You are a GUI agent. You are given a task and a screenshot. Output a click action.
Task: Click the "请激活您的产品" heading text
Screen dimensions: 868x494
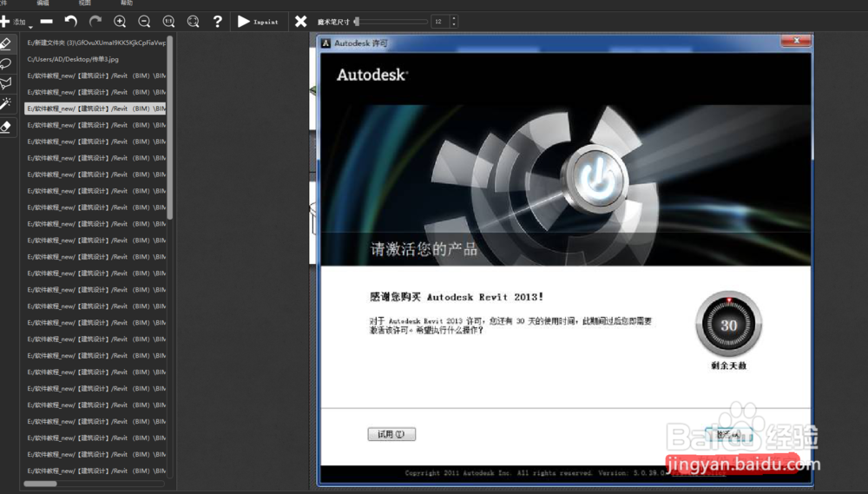[x=424, y=249]
